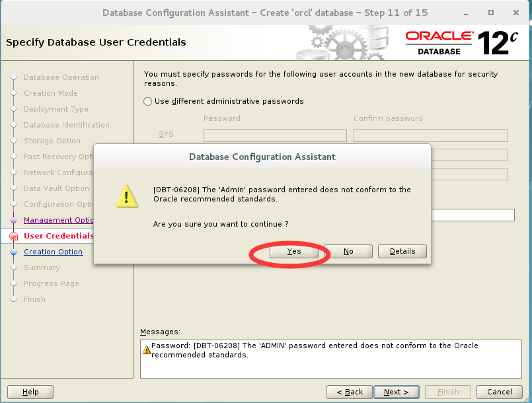This screenshot has height=403, width=532.
Task: Click the disabled Finish button
Action: 448,392
